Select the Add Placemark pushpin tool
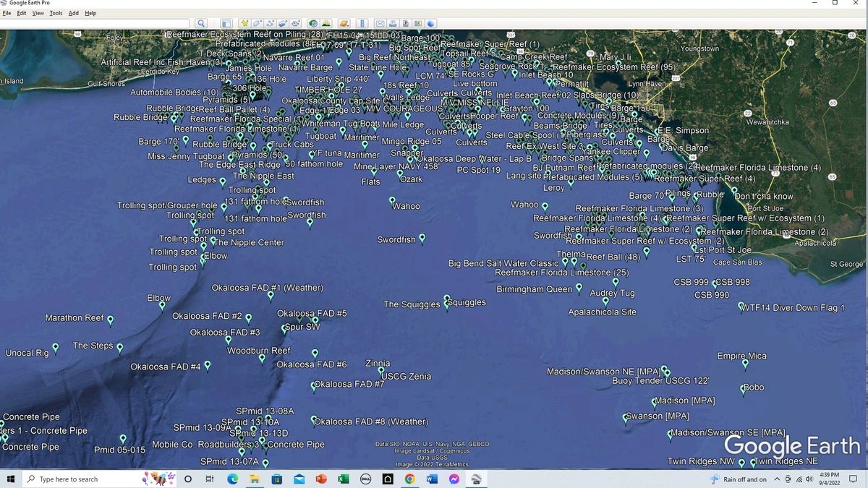The image size is (868, 488). (243, 23)
